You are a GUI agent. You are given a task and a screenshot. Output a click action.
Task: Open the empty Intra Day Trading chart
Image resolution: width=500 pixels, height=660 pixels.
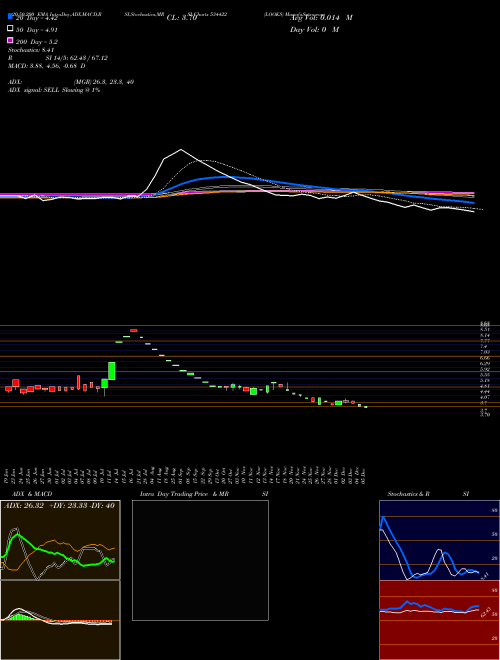200,560
